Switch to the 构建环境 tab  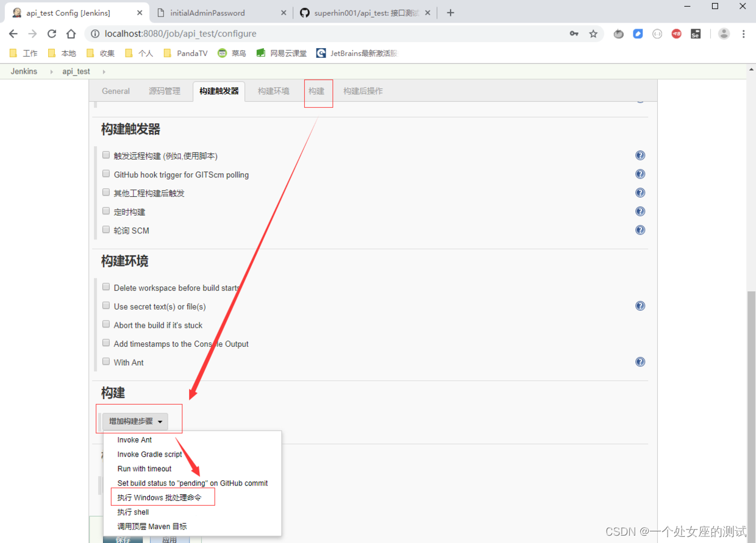point(274,91)
